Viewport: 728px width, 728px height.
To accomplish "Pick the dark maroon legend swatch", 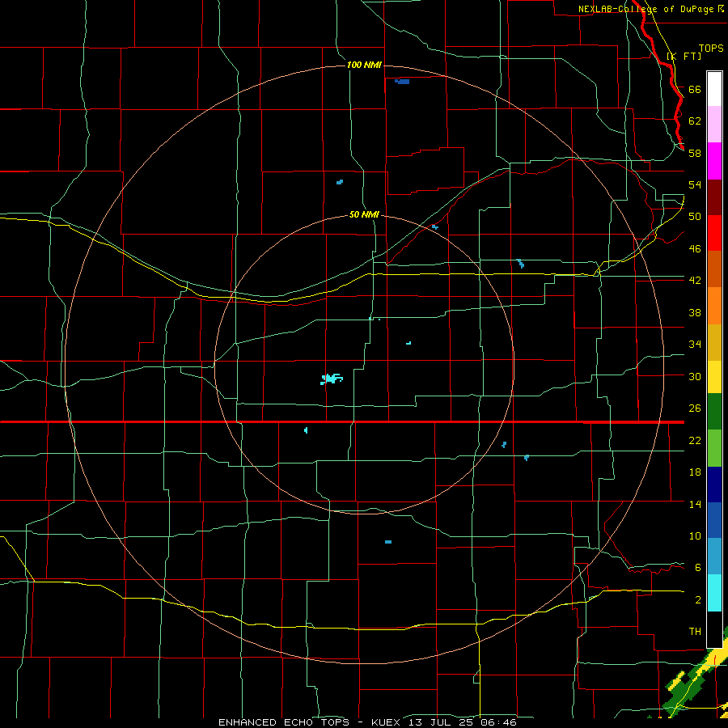I will pyautogui.click(x=714, y=197).
